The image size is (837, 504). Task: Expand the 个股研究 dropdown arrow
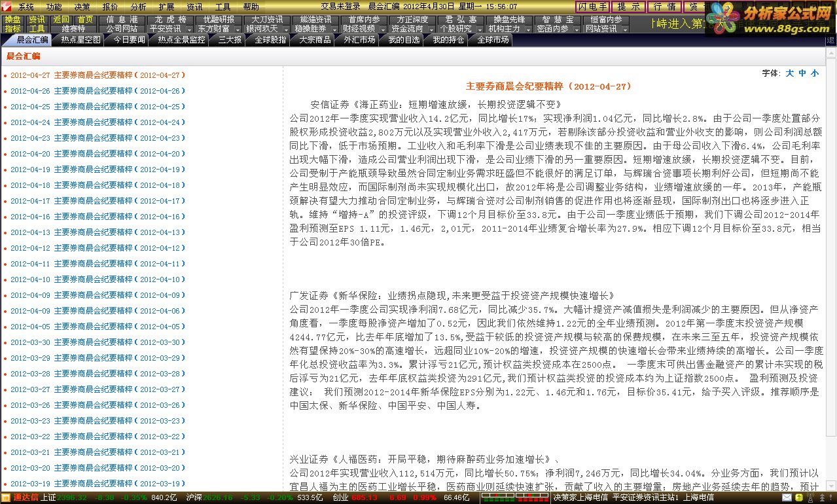pyautogui.click(x=480, y=29)
